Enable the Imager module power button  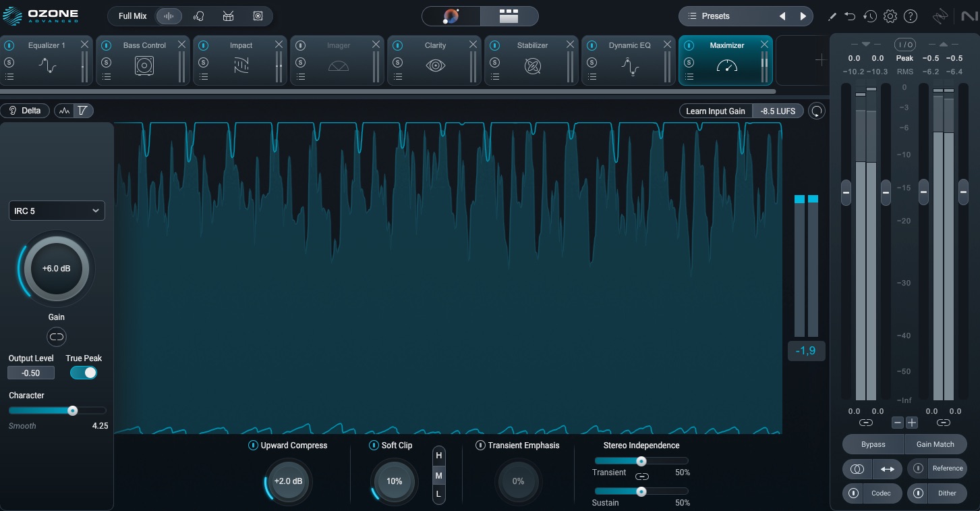pyautogui.click(x=301, y=46)
